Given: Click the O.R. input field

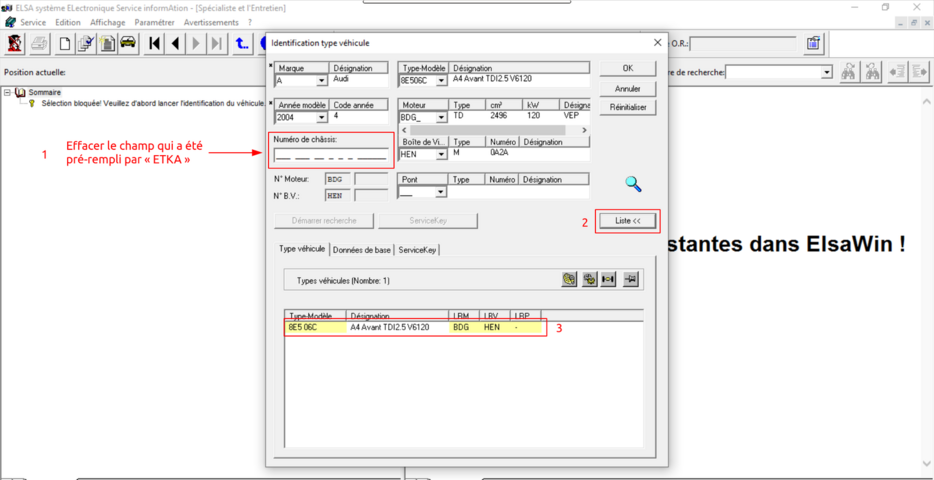Looking at the screenshot, I should (743, 43).
